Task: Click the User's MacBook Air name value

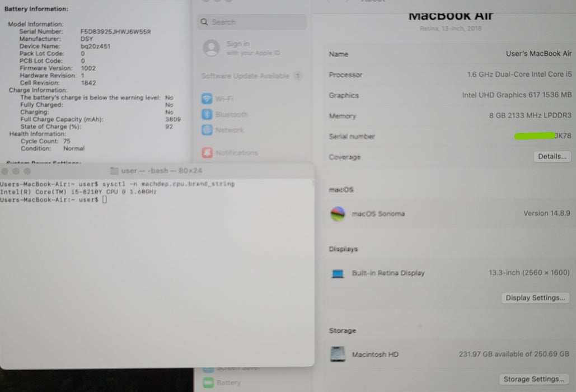Action: (538, 54)
